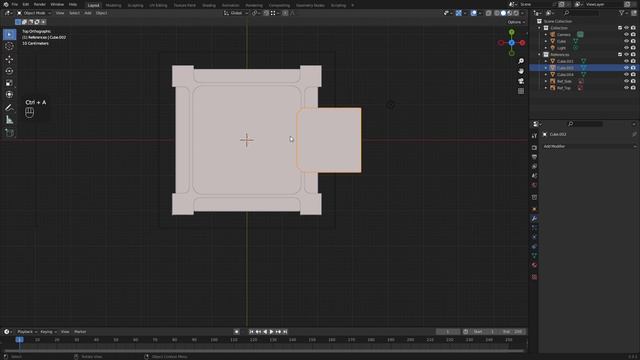Enable solid viewport shading mode
The image size is (640, 360).
(x=503, y=13)
